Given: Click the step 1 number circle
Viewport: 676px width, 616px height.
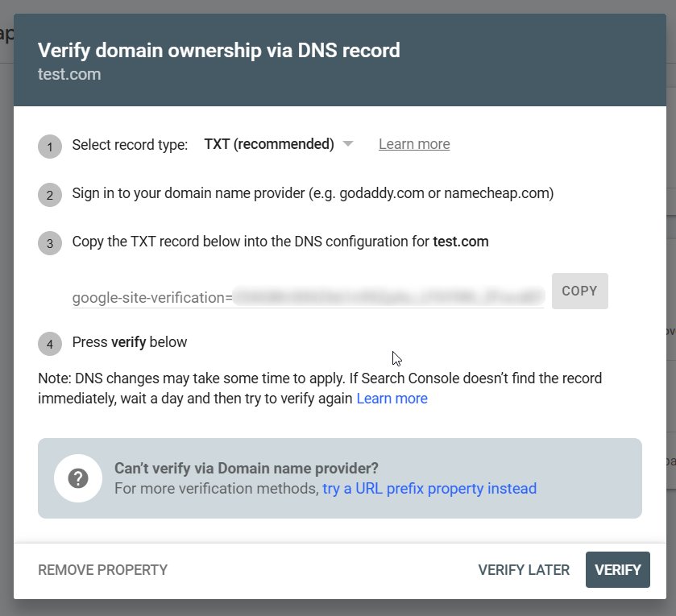Looking at the screenshot, I should [x=50, y=147].
